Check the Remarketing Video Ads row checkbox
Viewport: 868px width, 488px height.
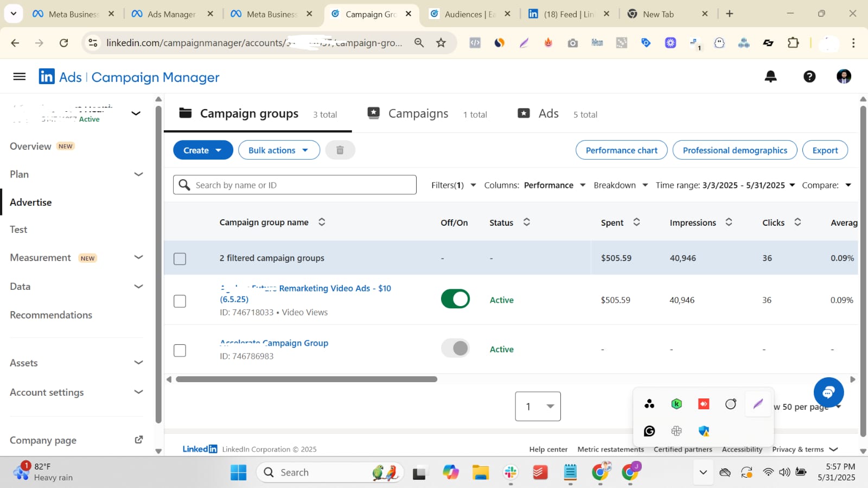point(180,301)
